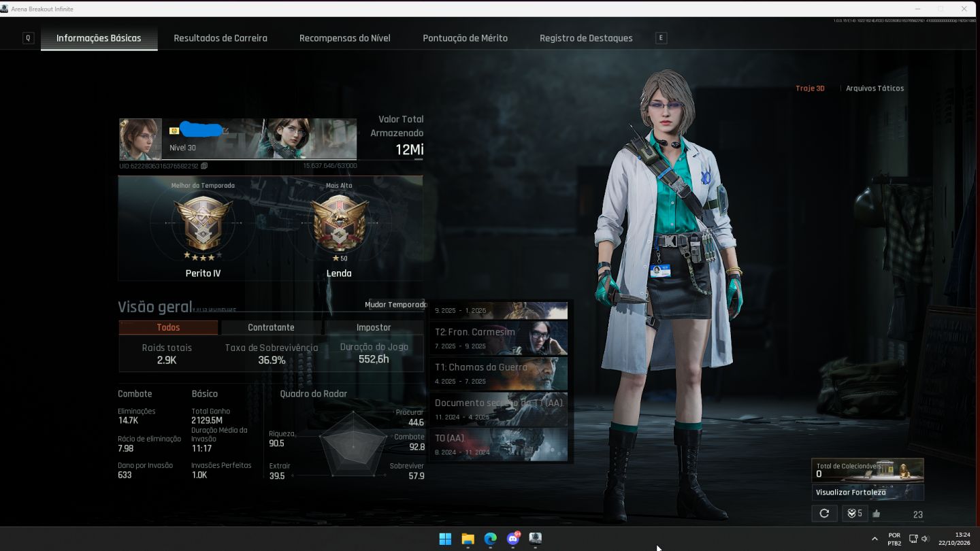Click the E key shortcut icon
Image resolution: width=980 pixels, height=551 pixels.
point(660,38)
